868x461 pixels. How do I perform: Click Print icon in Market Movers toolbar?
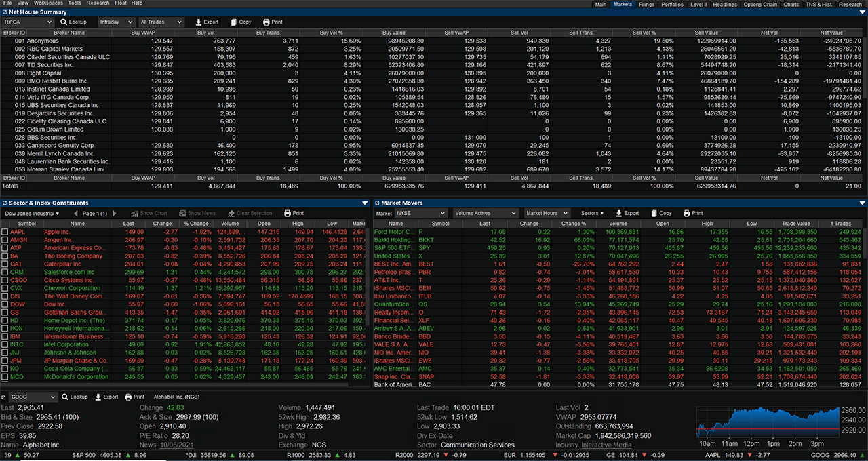tap(686, 213)
